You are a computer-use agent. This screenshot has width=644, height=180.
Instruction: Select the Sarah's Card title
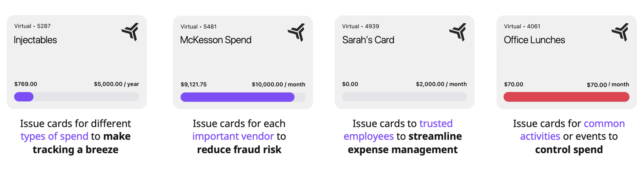click(x=368, y=40)
